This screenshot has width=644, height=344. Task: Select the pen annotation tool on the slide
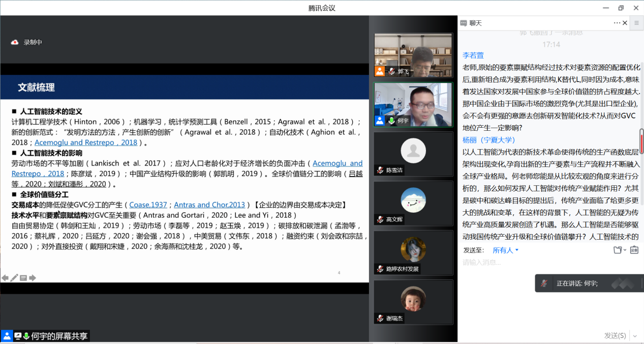[x=14, y=278]
